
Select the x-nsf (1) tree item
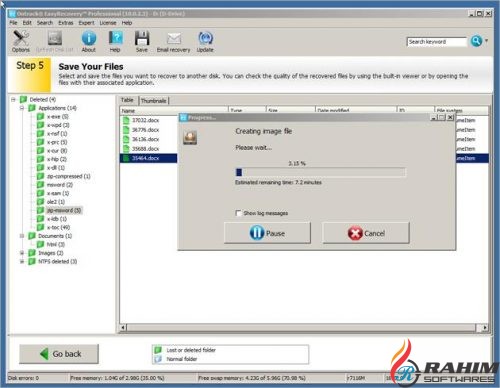[57, 133]
